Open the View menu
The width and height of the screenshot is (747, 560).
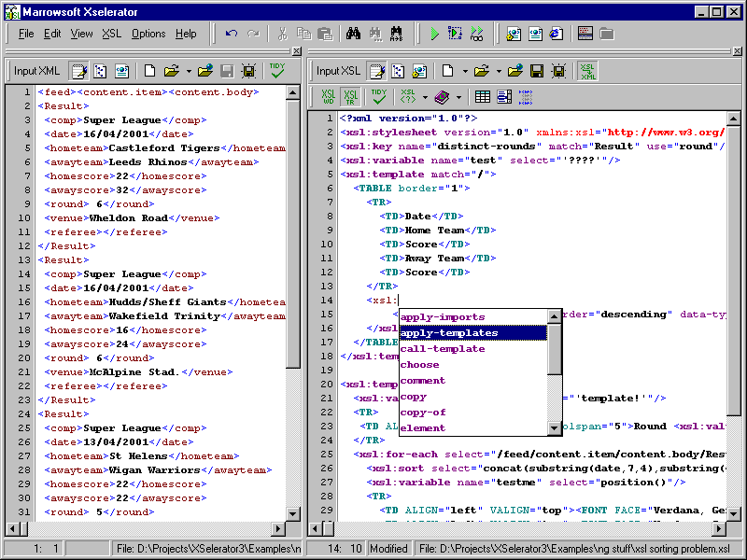(81, 34)
